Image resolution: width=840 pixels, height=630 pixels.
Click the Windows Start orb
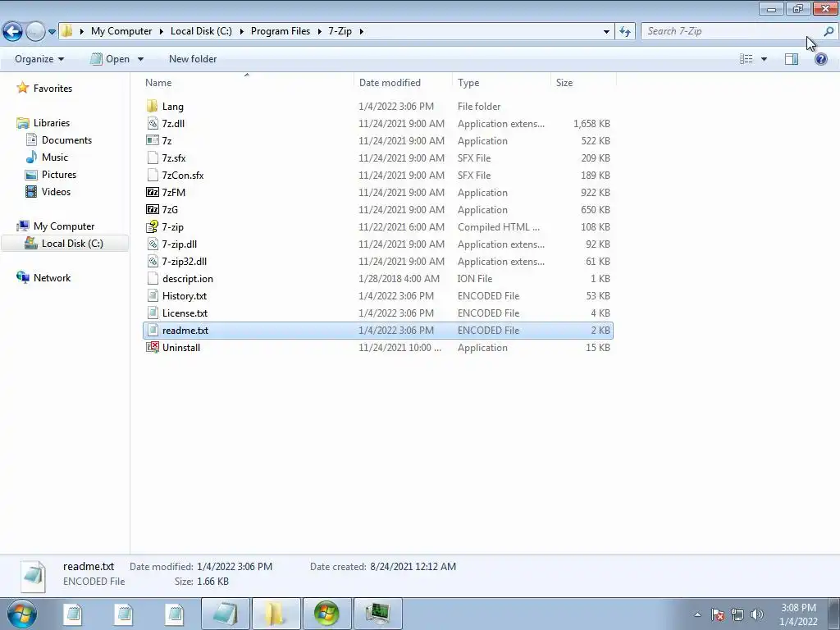(x=22, y=614)
